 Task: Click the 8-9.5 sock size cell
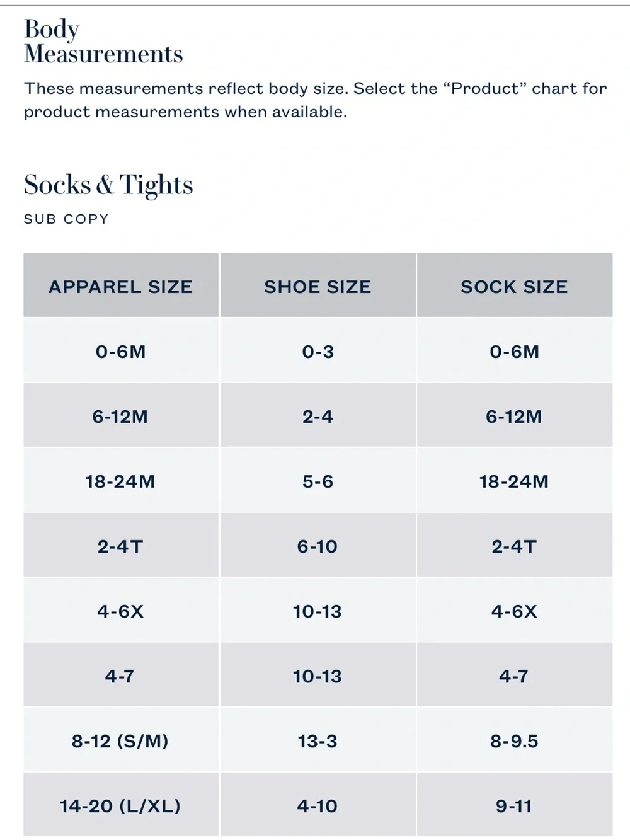515,740
